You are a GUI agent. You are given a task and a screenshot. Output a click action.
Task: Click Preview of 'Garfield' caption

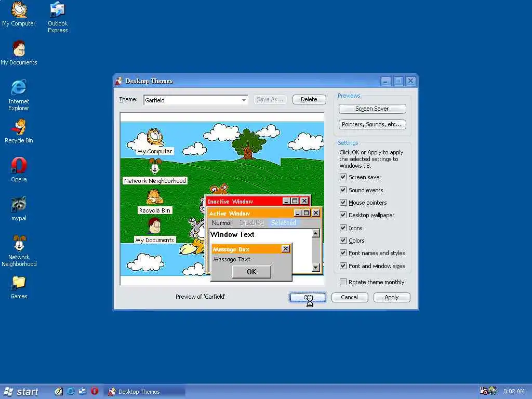pos(201,297)
